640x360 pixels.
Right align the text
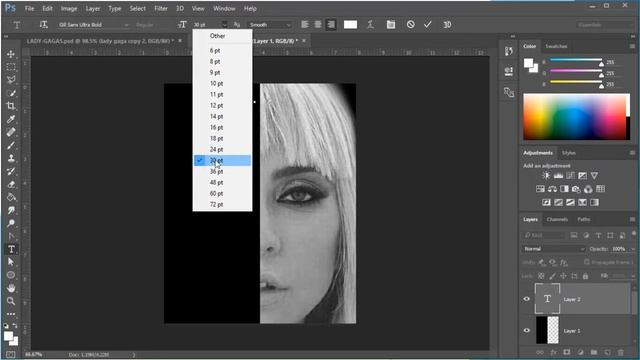pyautogui.click(x=331, y=24)
